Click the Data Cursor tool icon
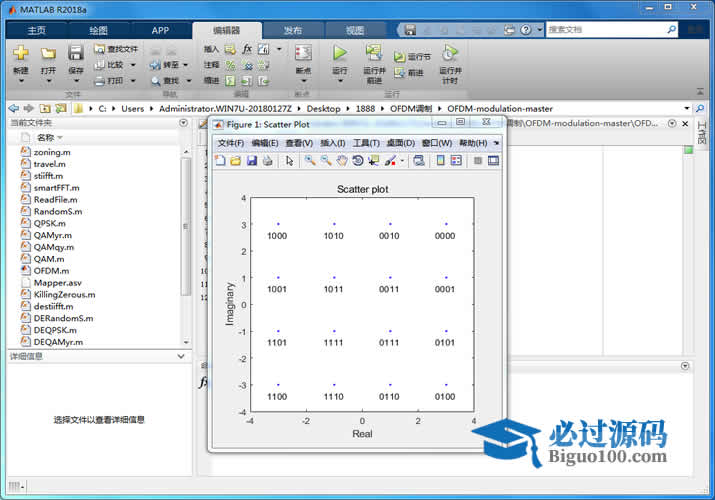715x500 pixels. pos(373,160)
